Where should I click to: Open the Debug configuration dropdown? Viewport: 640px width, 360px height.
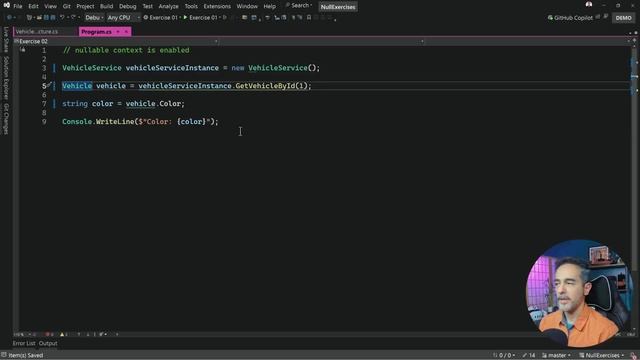tap(93, 18)
